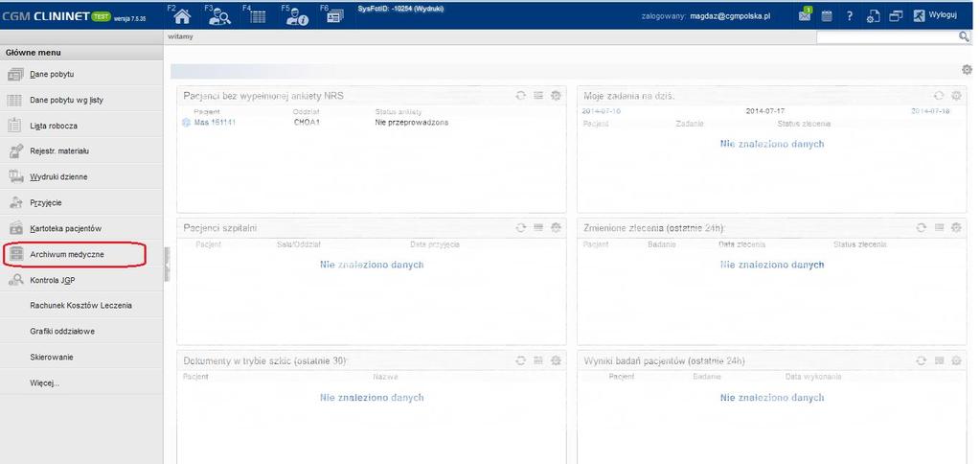Open list view in Wyniki badań panel
This screenshot has width=980, height=464.
(x=939, y=360)
